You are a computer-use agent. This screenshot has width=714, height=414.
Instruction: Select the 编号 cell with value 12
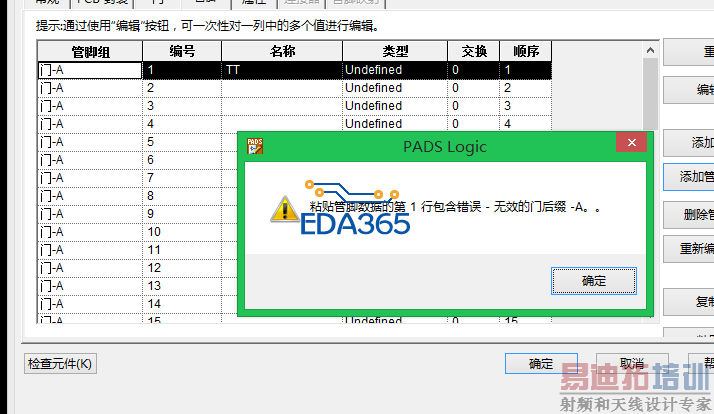click(182, 268)
